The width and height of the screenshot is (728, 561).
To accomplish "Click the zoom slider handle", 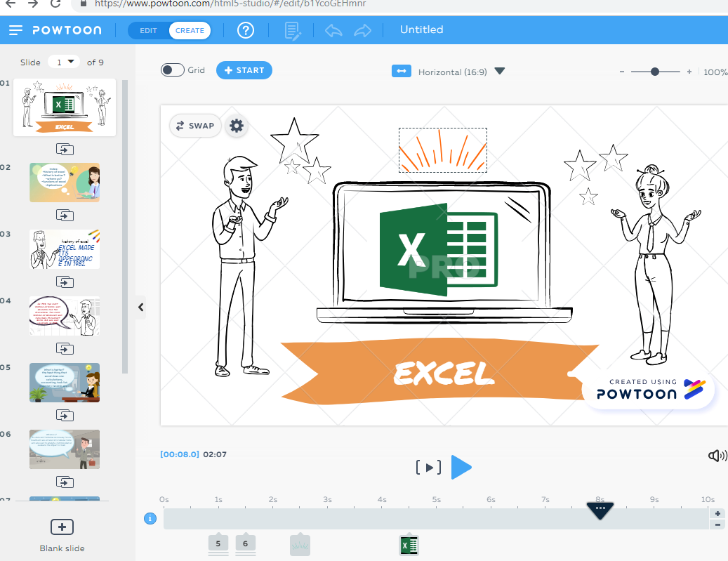I will (655, 72).
